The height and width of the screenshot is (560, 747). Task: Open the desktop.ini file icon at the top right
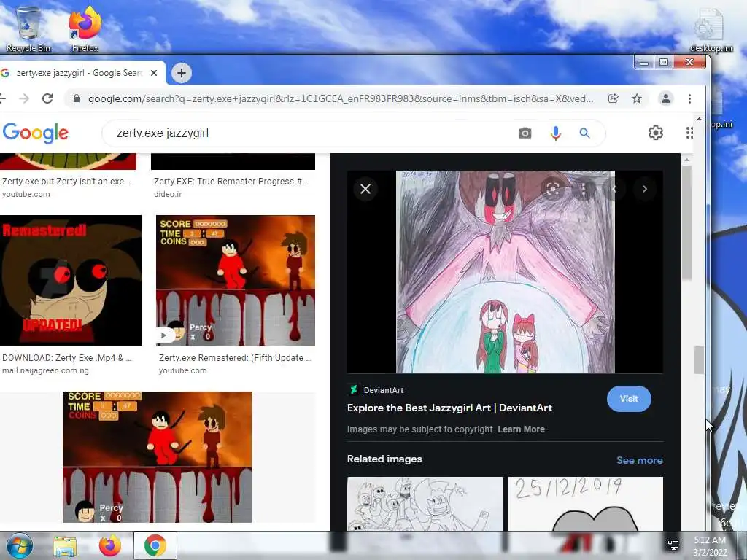(711, 29)
